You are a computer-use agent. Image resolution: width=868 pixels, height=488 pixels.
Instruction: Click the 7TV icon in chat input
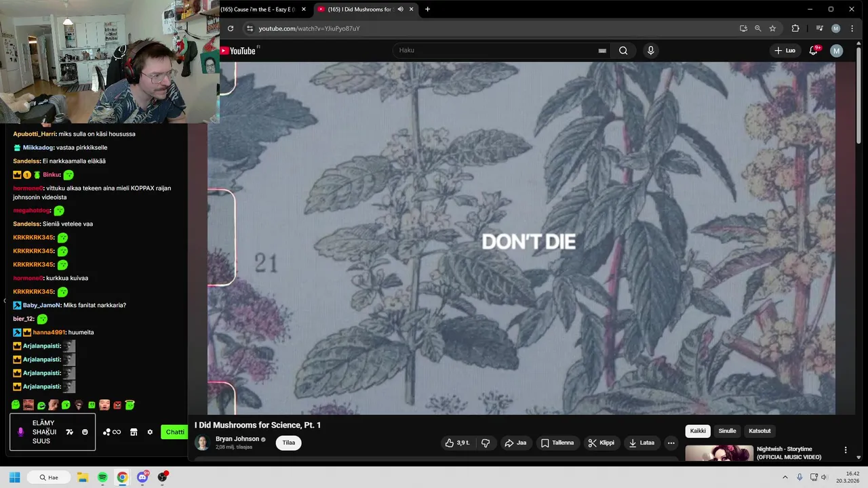coord(69,432)
